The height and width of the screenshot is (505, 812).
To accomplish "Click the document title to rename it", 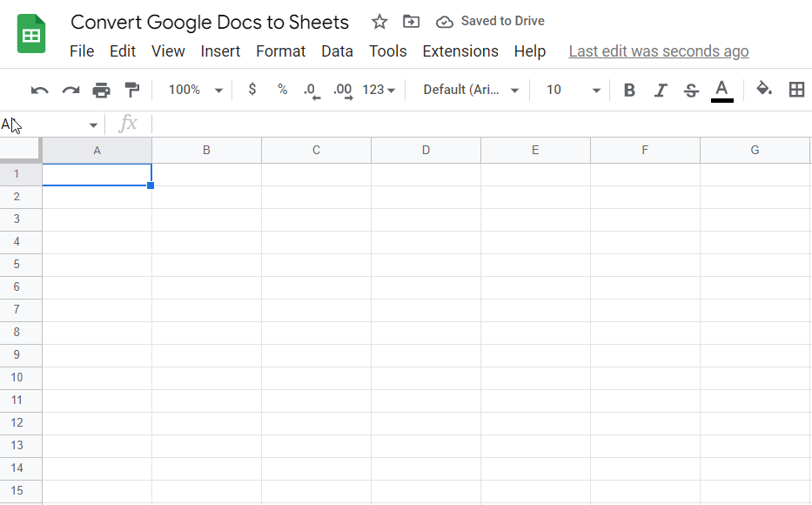I will 210,23.
